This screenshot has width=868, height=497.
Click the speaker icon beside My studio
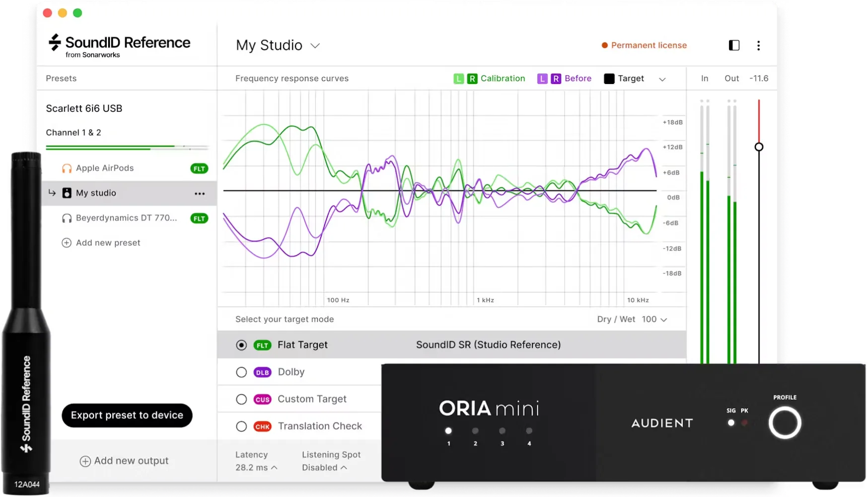tap(67, 193)
